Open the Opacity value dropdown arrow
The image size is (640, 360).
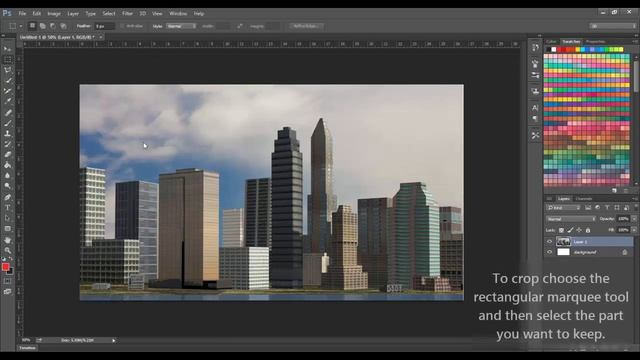634,219
